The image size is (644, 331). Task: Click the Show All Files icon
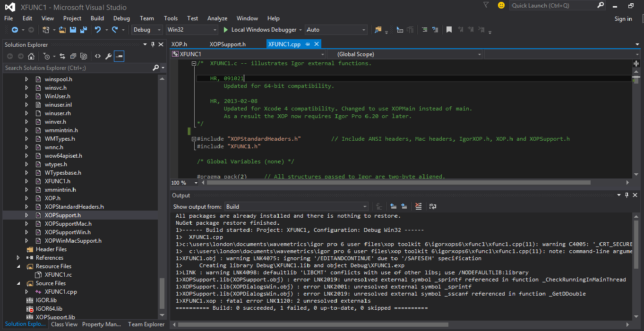pyautogui.click(x=84, y=56)
